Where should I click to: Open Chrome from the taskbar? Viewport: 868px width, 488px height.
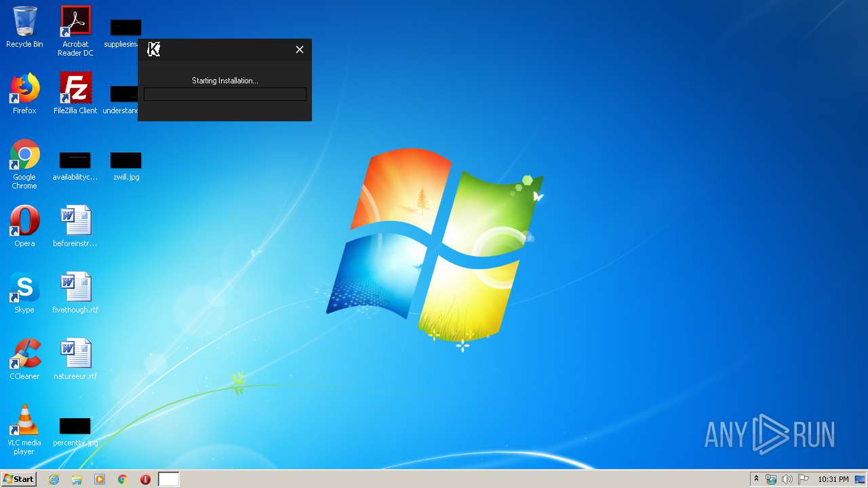point(123,479)
